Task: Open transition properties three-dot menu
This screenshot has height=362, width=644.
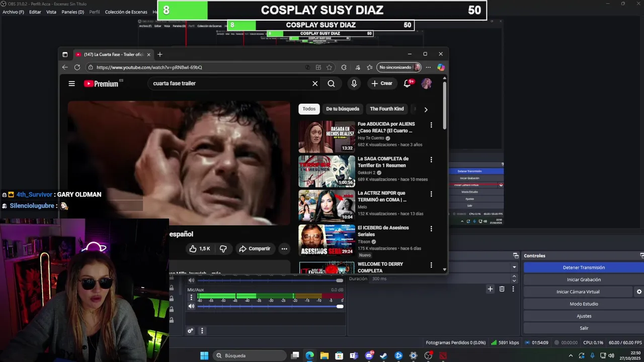Action: coord(513,289)
